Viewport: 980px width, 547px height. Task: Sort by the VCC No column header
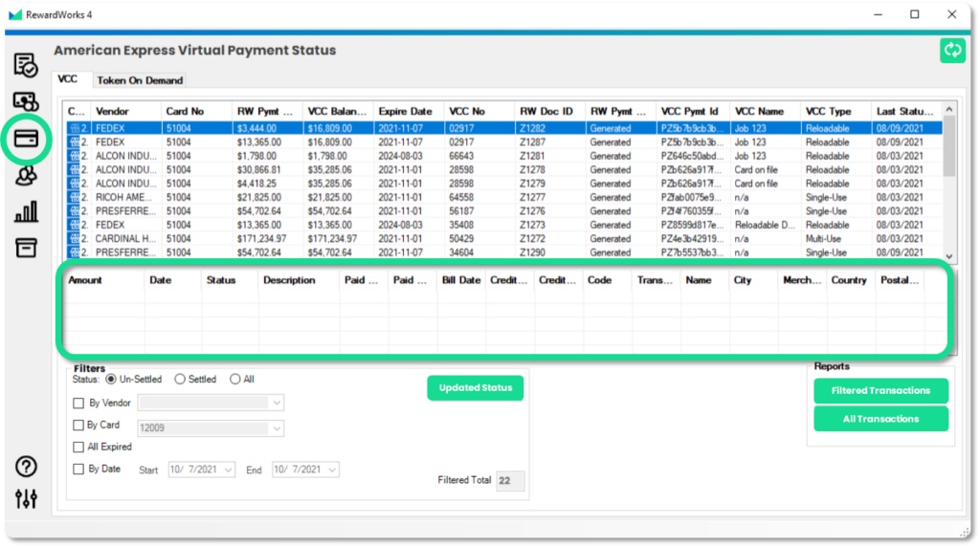coord(479,111)
